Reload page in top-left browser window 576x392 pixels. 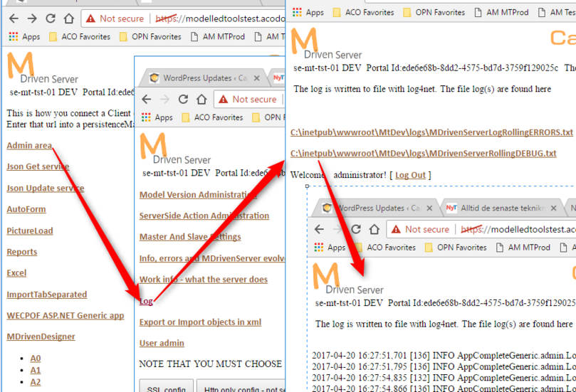pos(51,18)
